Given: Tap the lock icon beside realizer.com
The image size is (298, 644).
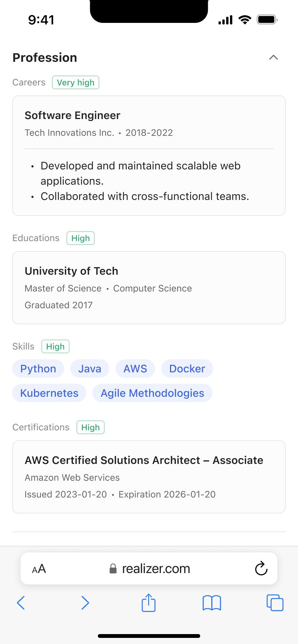Looking at the screenshot, I should [x=113, y=569].
